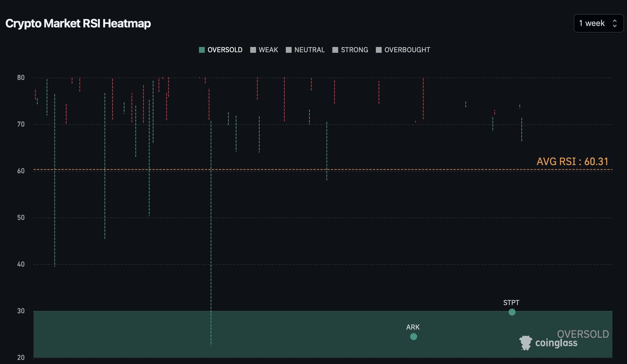Click the AVG RSI 60.31 label
The height and width of the screenshot is (364, 627).
(572, 161)
